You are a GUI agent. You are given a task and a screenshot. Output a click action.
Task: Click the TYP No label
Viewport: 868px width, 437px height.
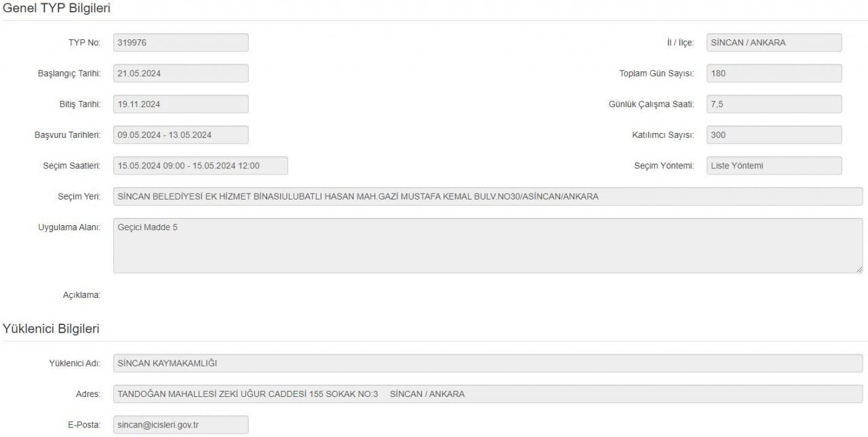coord(84,43)
